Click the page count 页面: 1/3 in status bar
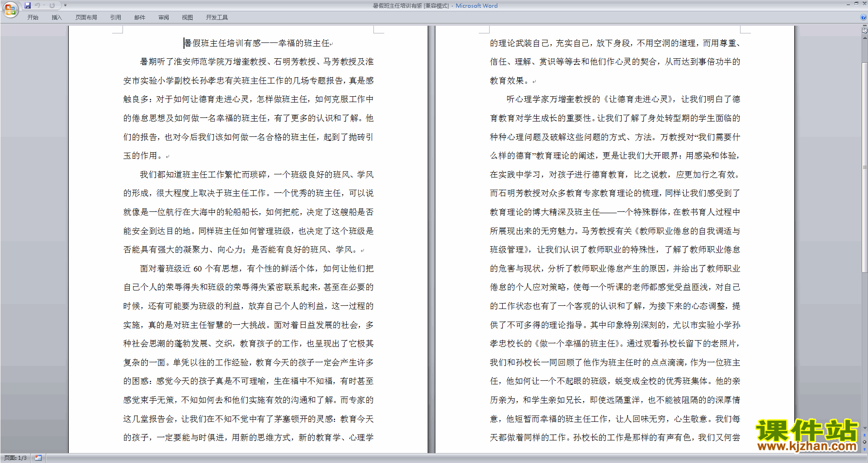This screenshot has width=868, height=463. click(15, 458)
